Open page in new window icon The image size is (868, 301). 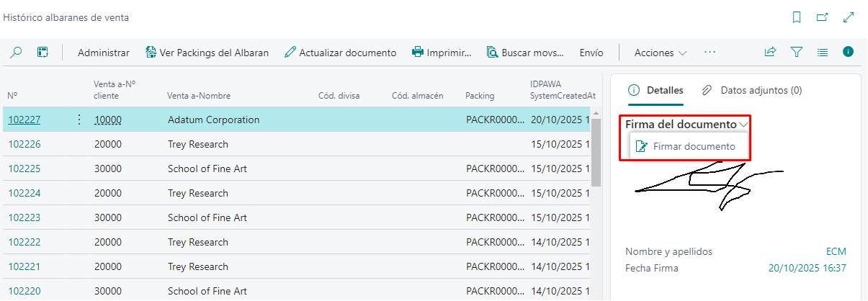(822, 17)
